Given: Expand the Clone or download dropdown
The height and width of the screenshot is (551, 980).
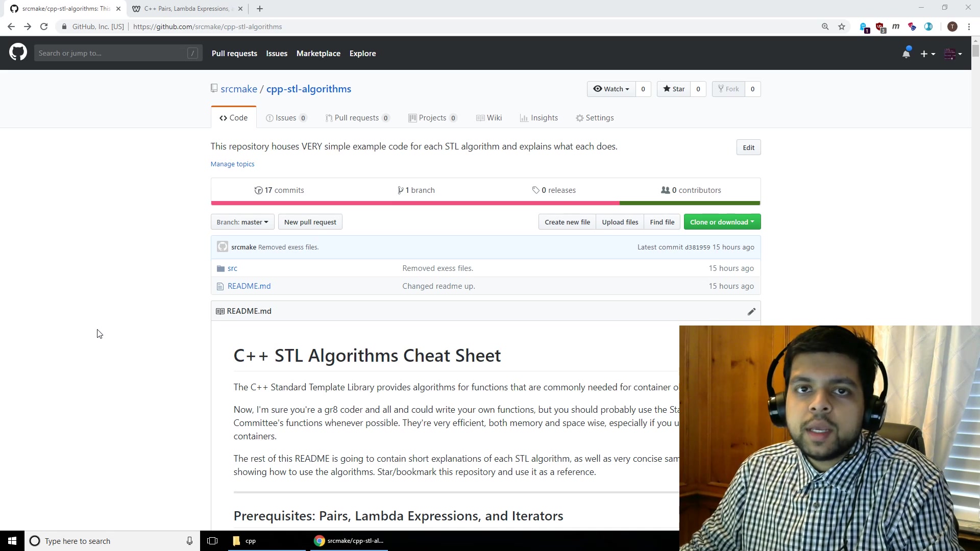Looking at the screenshot, I should [722, 222].
